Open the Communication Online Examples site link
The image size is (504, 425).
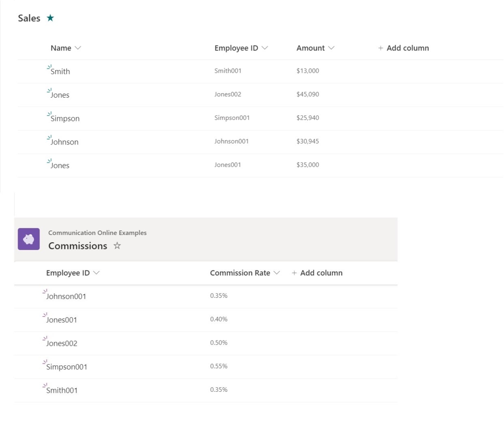pos(97,233)
